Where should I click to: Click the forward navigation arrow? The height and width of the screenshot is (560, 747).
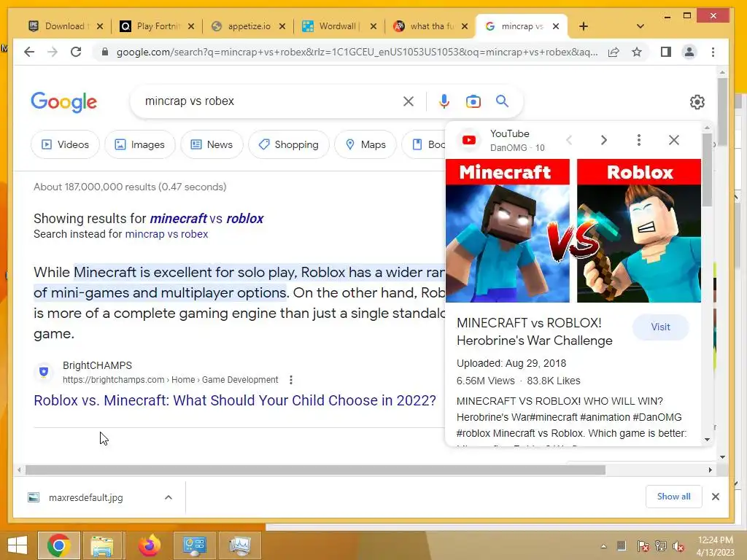click(x=53, y=52)
